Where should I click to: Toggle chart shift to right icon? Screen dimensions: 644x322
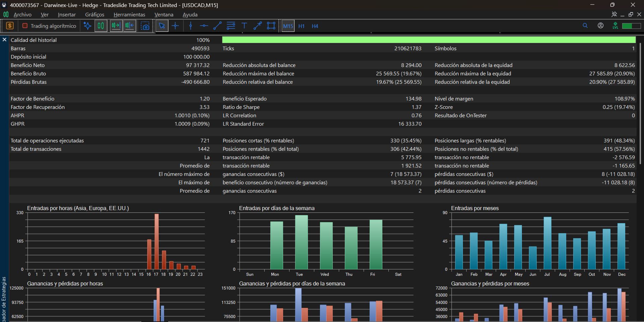[116, 26]
